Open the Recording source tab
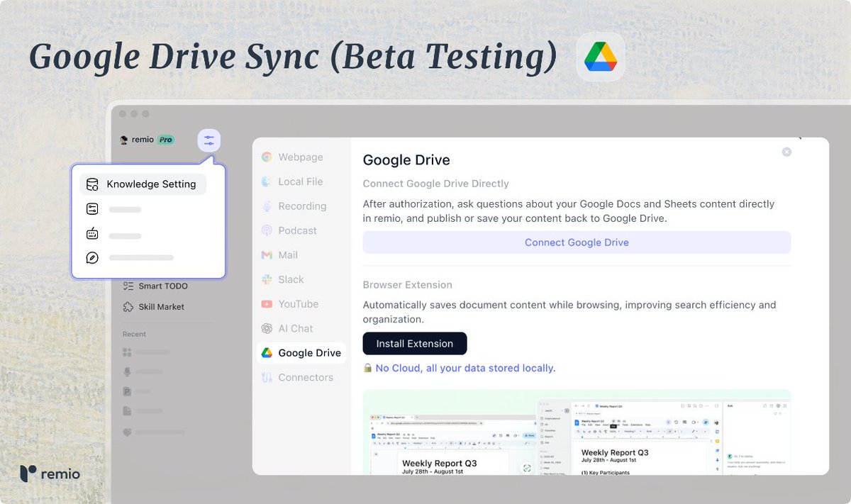This screenshot has width=851, height=504. [x=301, y=206]
